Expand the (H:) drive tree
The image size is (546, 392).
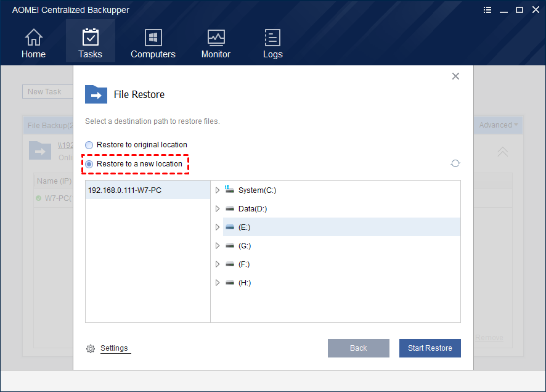[218, 282]
